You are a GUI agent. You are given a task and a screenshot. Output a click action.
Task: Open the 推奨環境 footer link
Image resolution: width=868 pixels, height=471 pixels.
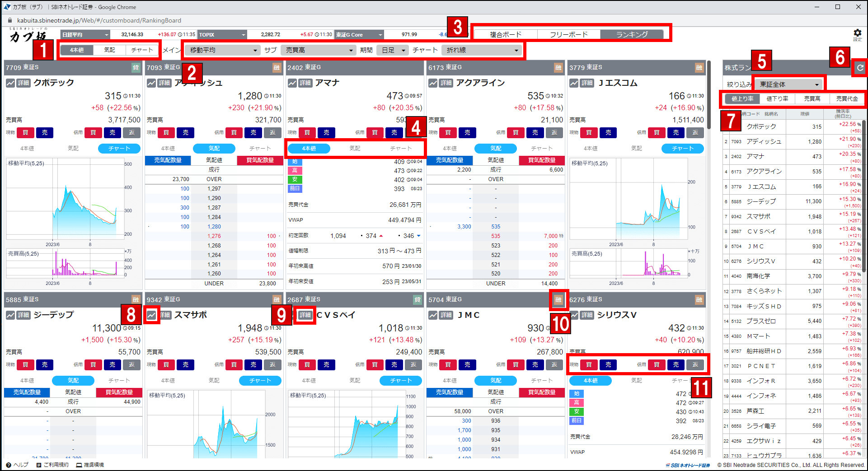coord(90,465)
